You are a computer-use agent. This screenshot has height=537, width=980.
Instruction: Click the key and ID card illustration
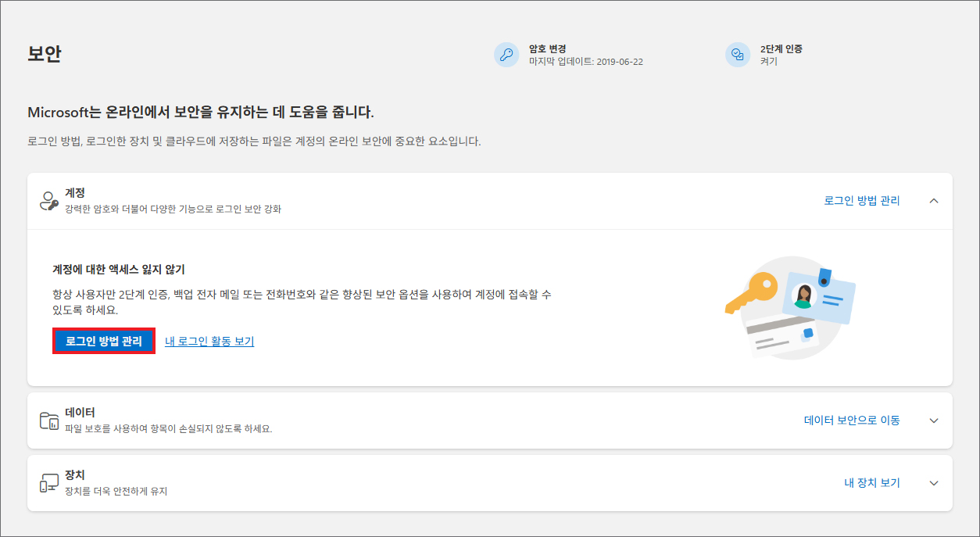point(790,307)
